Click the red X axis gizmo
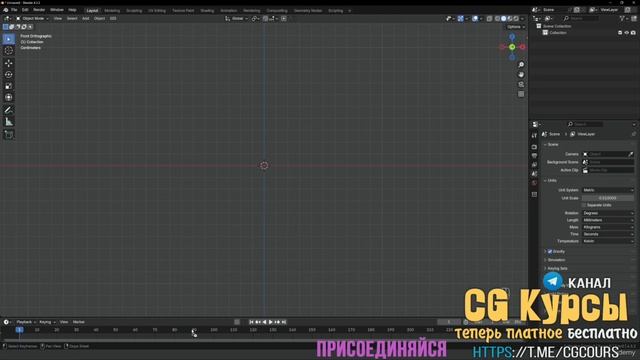The height and width of the screenshot is (360, 640). coord(522,47)
